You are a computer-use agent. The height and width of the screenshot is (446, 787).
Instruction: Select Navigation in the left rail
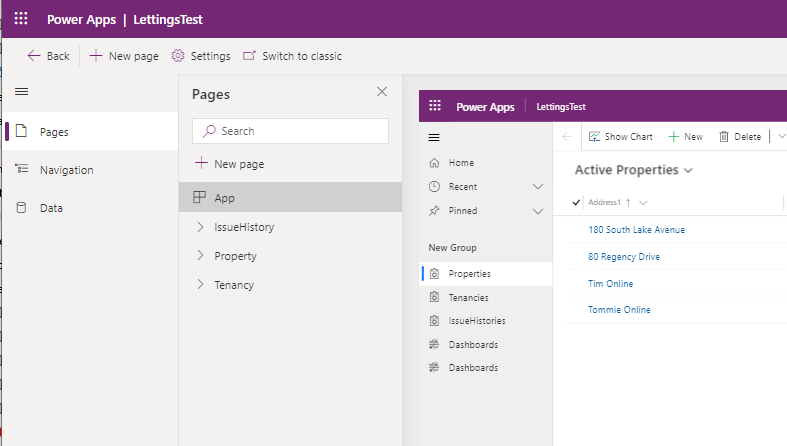point(90,170)
